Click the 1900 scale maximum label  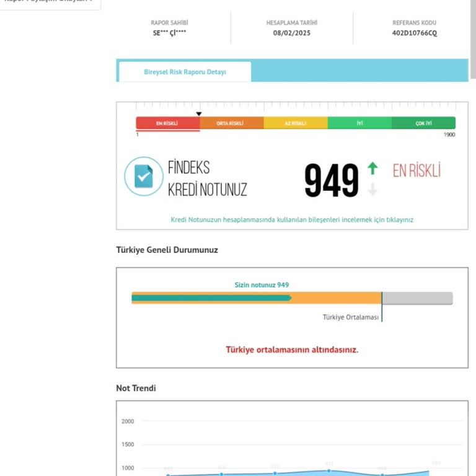pyautogui.click(x=449, y=134)
